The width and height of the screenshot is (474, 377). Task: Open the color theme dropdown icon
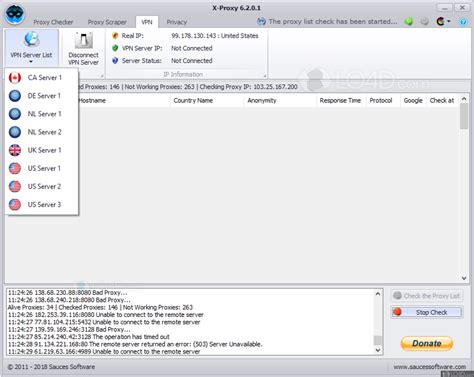[443, 22]
